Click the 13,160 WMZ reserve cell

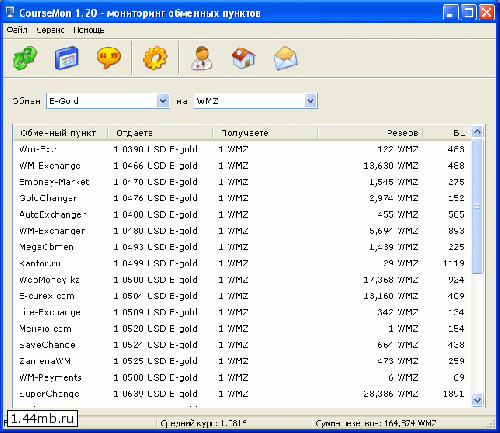391,296
